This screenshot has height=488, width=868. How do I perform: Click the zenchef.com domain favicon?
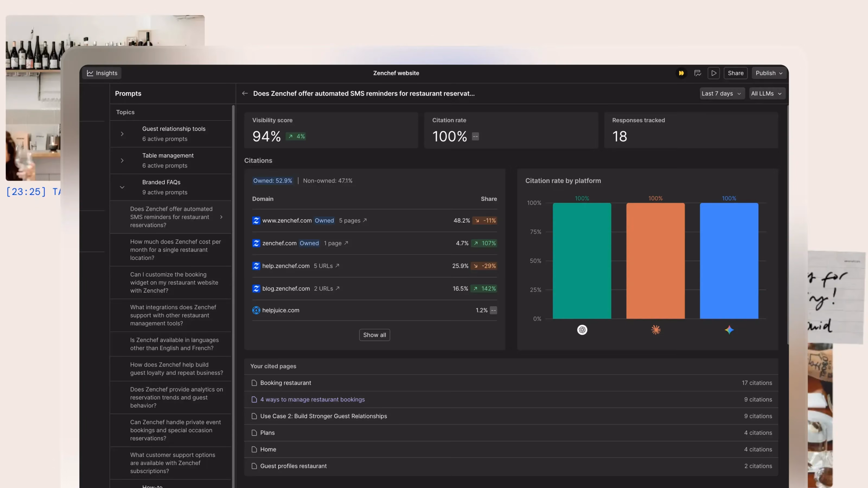pos(256,243)
